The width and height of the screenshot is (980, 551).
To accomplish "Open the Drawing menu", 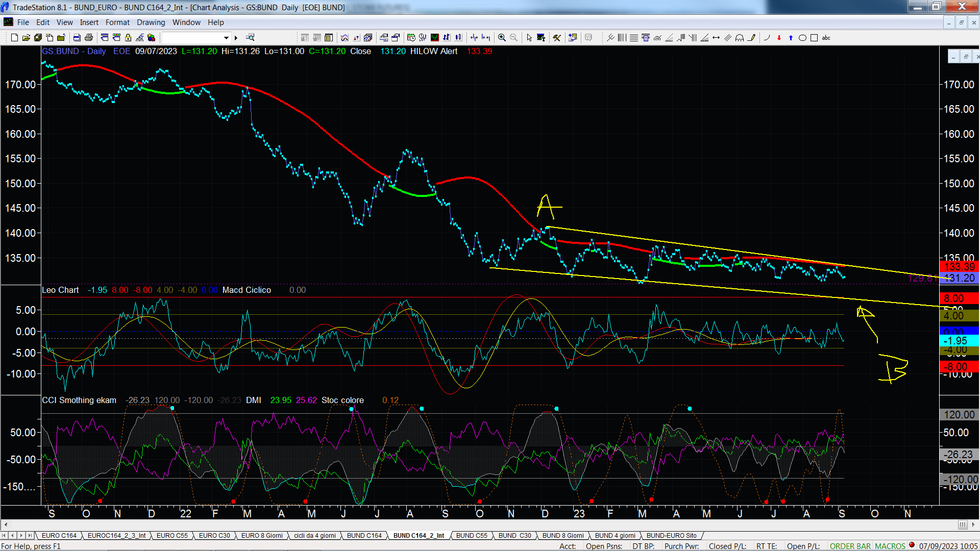I will tap(151, 22).
